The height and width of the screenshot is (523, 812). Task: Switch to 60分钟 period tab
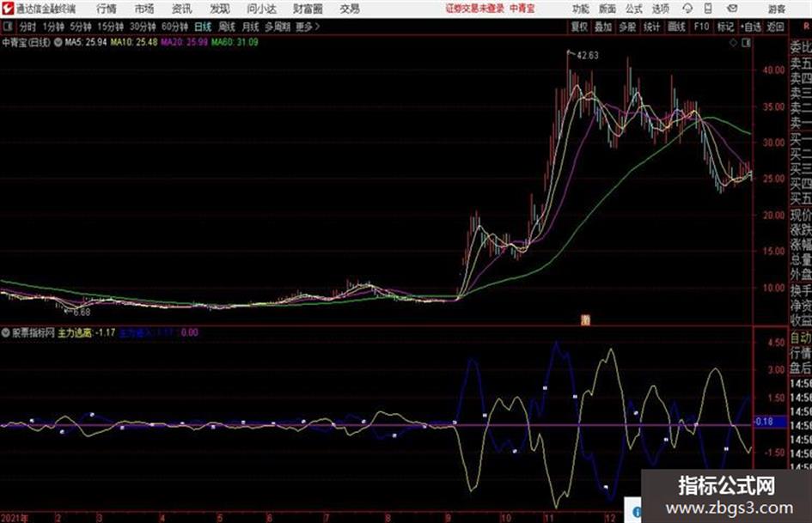[x=174, y=27]
